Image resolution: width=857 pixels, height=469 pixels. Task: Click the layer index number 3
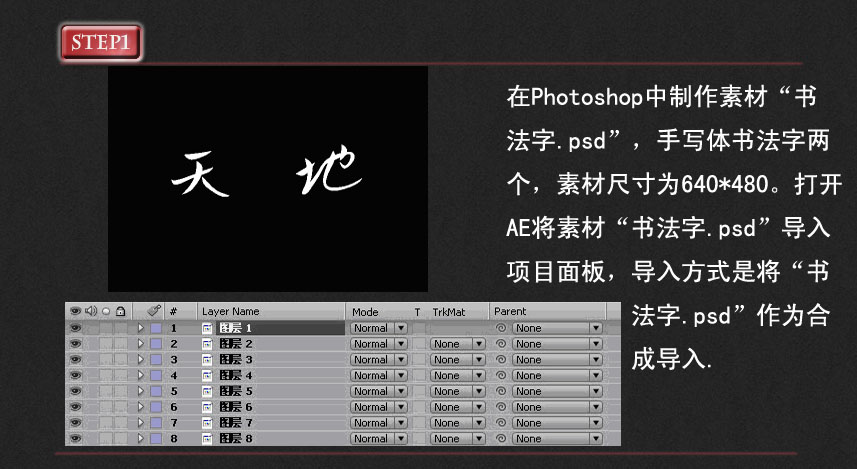coord(174,360)
